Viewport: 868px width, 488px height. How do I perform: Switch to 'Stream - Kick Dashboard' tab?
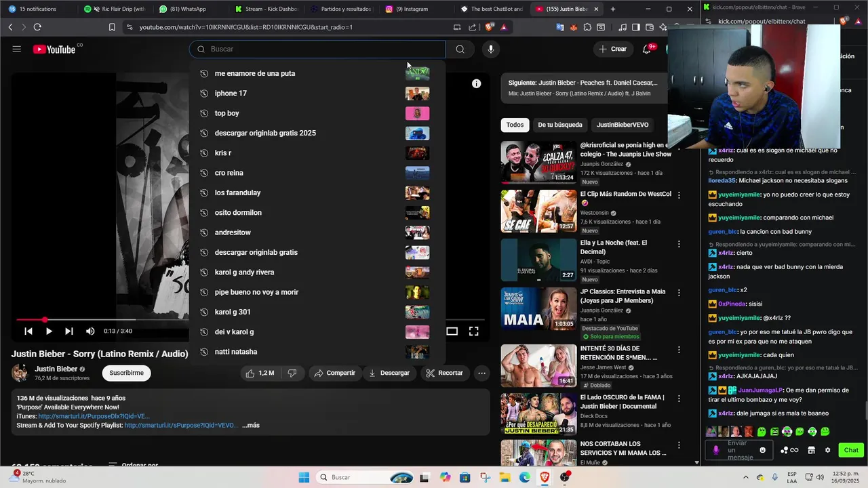click(265, 9)
